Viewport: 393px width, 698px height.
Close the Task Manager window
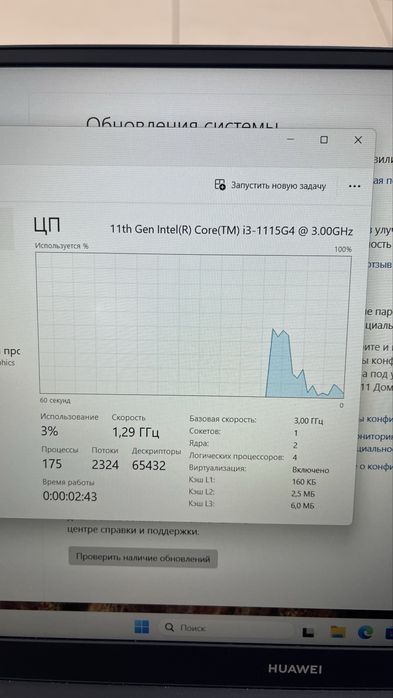pos(358,140)
